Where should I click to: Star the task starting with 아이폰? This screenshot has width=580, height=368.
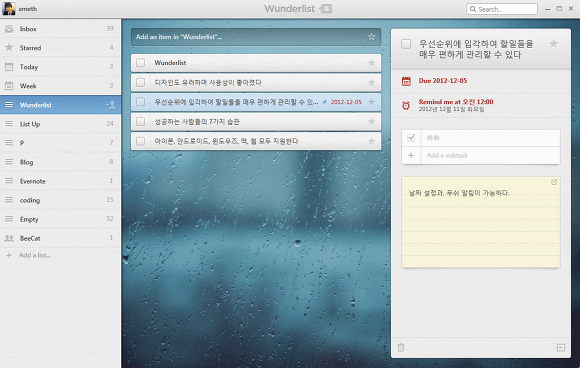[371, 141]
